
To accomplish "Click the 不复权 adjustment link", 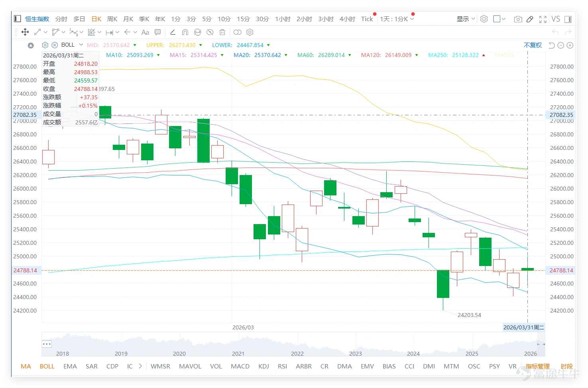I will tap(533, 45).
